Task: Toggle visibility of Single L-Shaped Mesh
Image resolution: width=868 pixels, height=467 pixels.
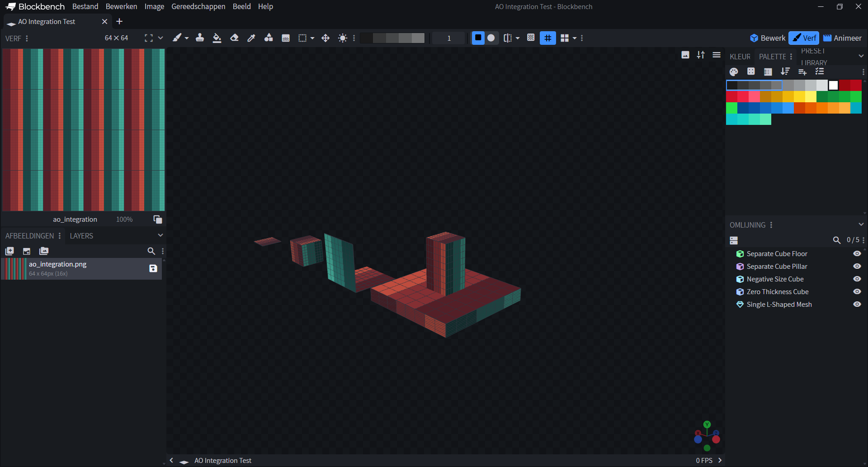Action: pyautogui.click(x=857, y=305)
